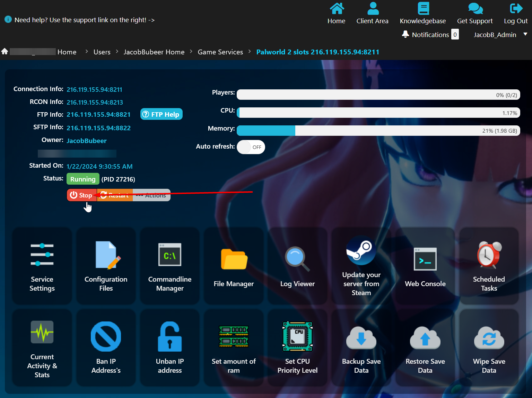Open the File Manager folder icon
The height and width of the screenshot is (398, 532).
click(234, 259)
